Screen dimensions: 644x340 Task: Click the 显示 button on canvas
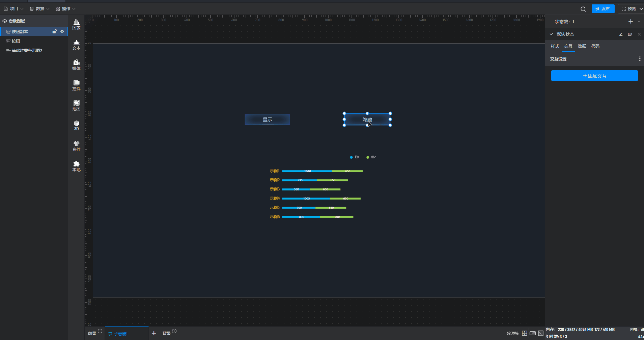268,120
